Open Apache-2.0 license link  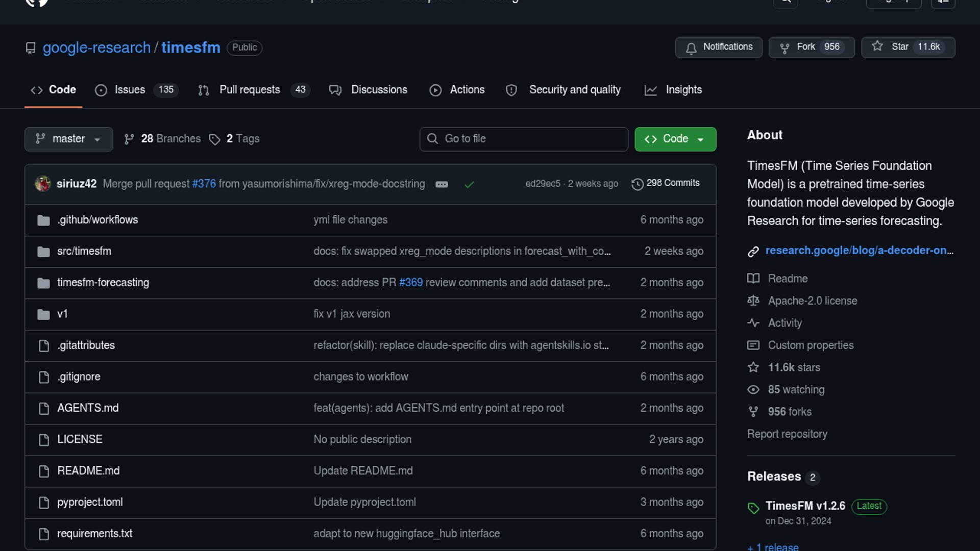click(812, 301)
